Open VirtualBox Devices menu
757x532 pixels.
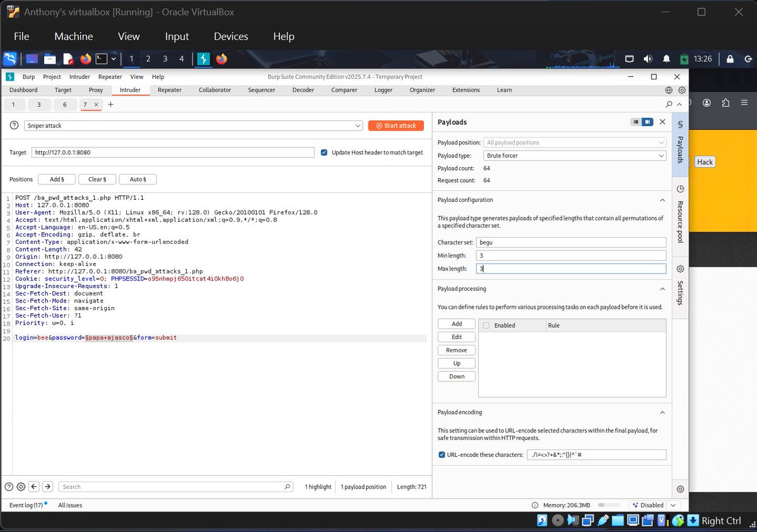(x=230, y=37)
